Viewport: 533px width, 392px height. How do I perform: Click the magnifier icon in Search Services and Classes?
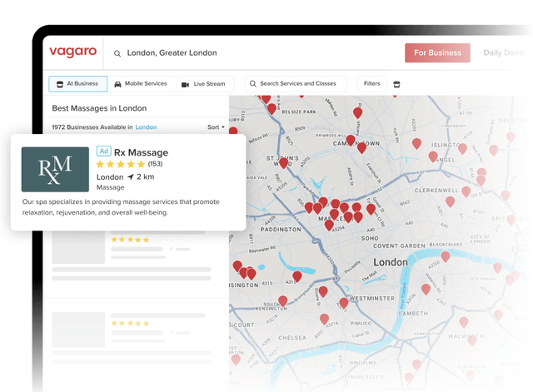coord(253,83)
